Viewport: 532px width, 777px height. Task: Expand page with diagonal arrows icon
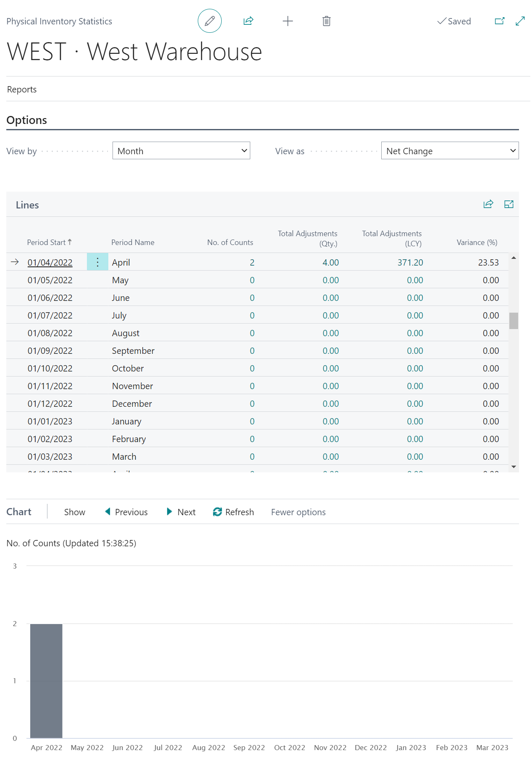(520, 21)
